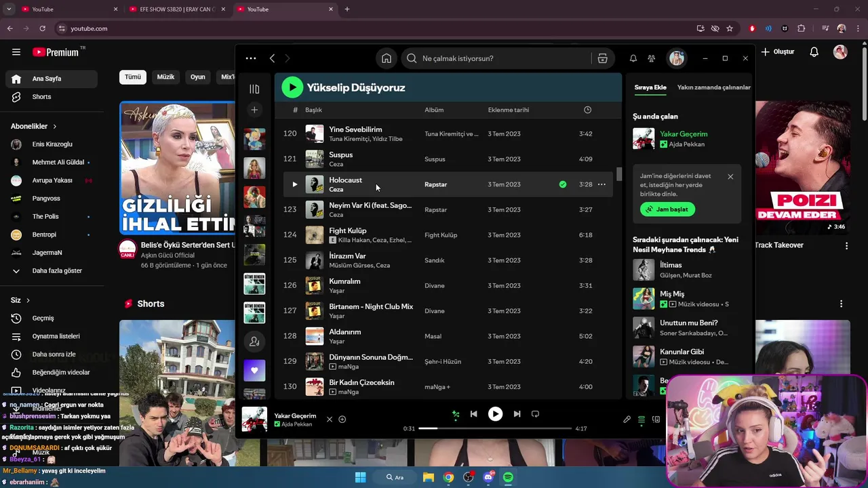Open YouTube notifications bell
The width and height of the screenshot is (868, 488).
click(814, 52)
